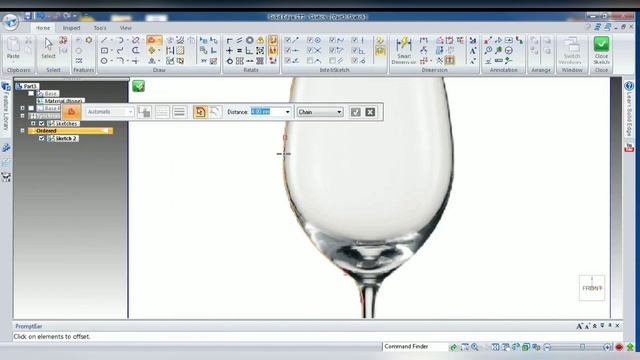Open the Solid Edge application button
This screenshot has width=640, height=360.
click(x=11, y=21)
